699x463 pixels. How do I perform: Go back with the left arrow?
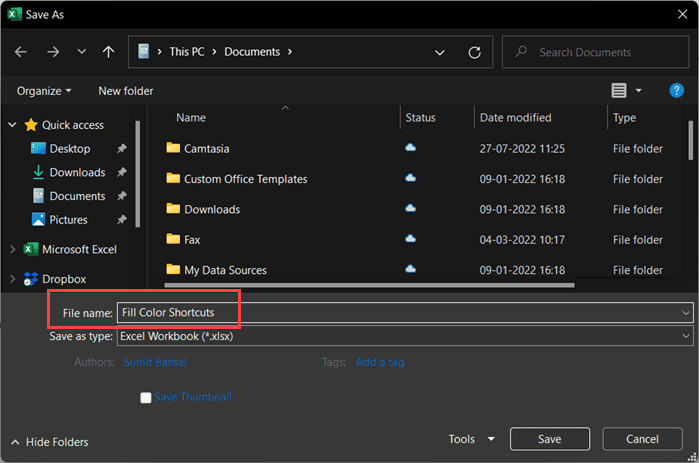click(x=21, y=52)
